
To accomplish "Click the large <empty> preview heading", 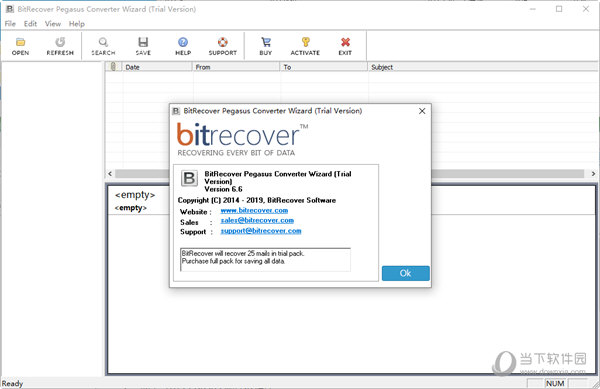I will pyautogui.click(x=135, y=195).
